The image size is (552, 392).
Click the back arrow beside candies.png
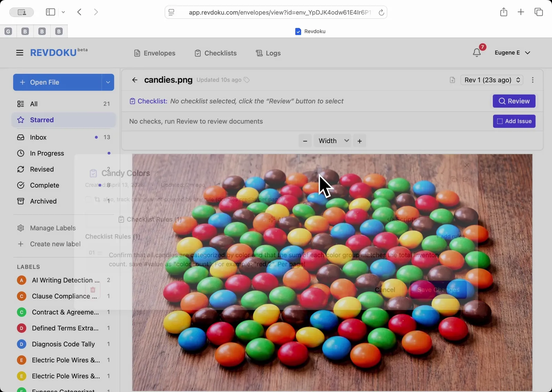[135, 80]
